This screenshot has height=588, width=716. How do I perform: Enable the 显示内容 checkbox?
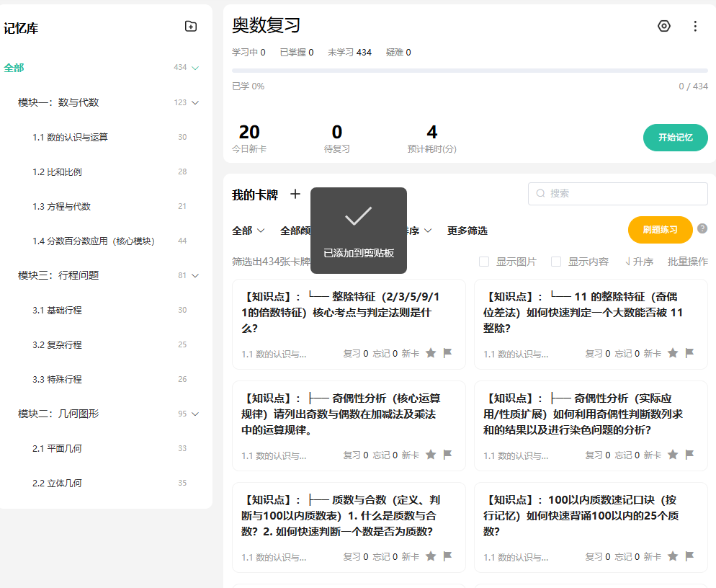click(555, 262)
